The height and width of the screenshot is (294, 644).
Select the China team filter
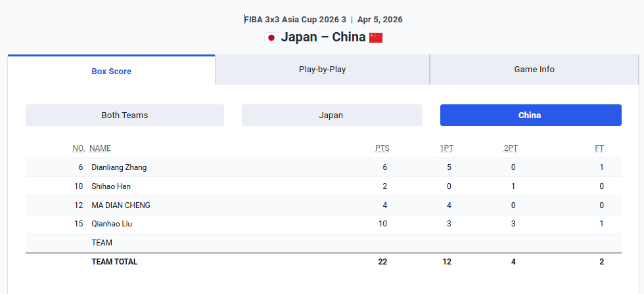point(530,115)
